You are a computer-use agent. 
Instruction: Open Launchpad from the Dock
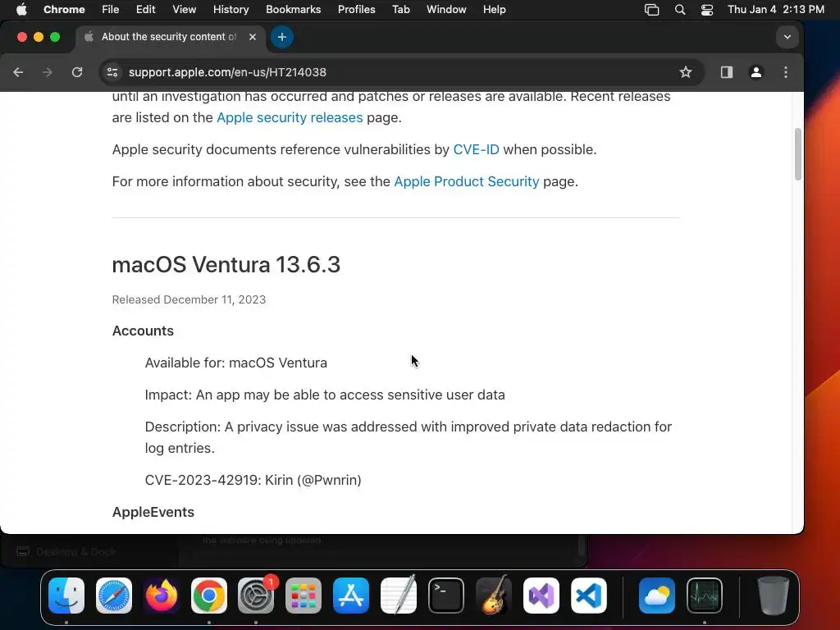pos(304,596)
